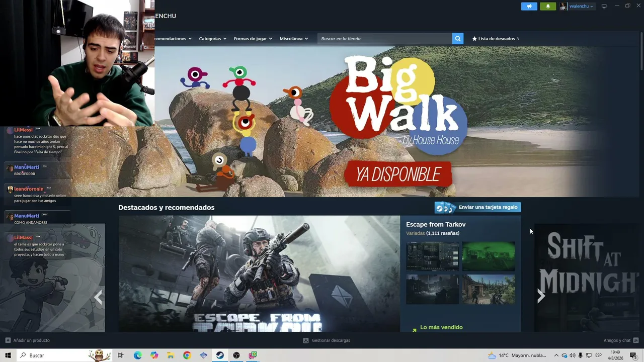Image resolution: width=644 pixels, height=362 pixels.
Task: Open the Shift at Midnight capsule
Action: coord(587,278)
